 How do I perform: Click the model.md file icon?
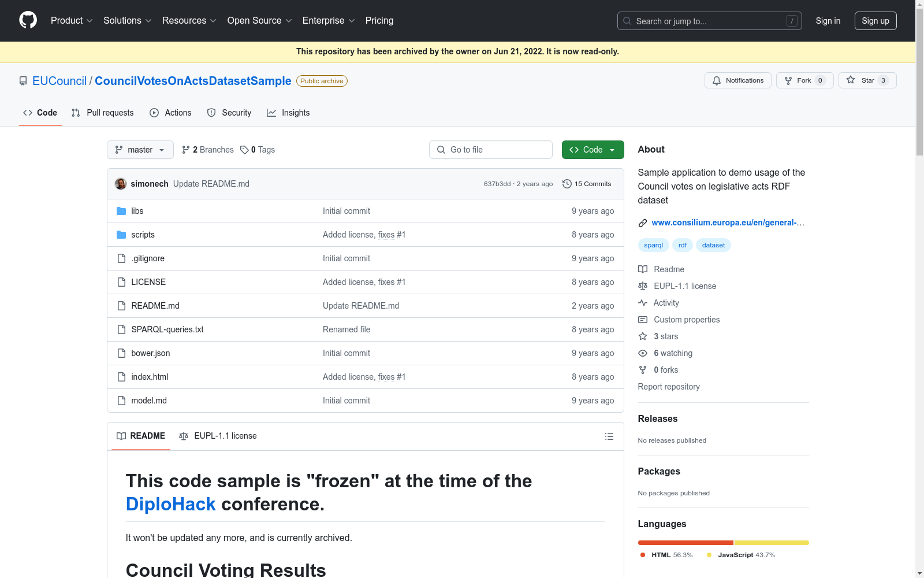(121, 401)
